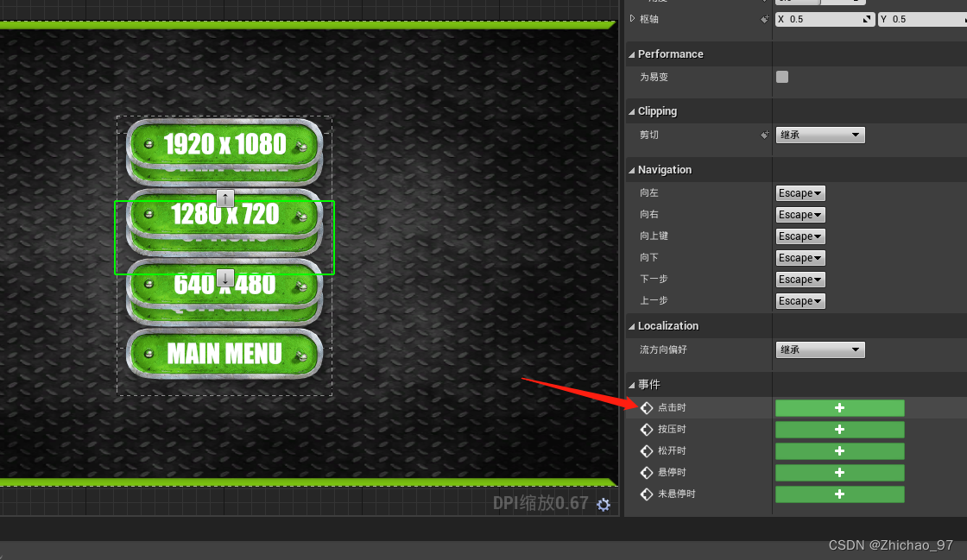Open the 上一步 Escape dropdown
967x560 pixels.
click(x=800, y=300)
